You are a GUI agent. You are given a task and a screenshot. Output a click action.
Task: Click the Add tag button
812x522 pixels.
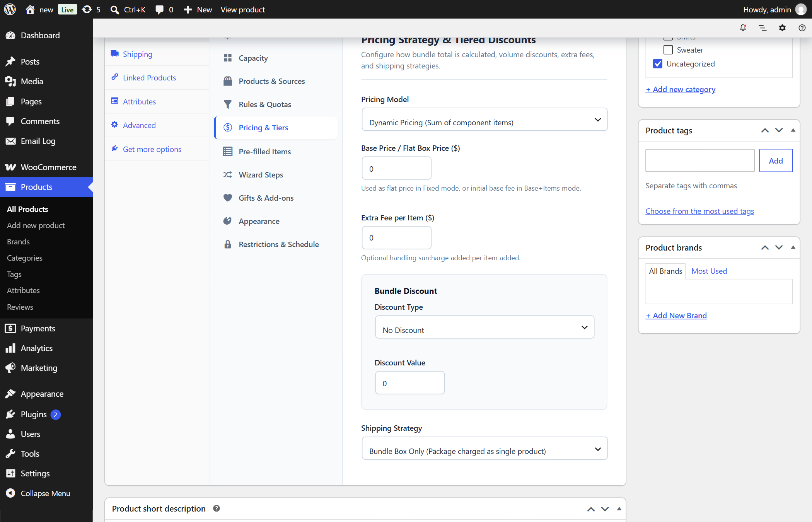776,160
